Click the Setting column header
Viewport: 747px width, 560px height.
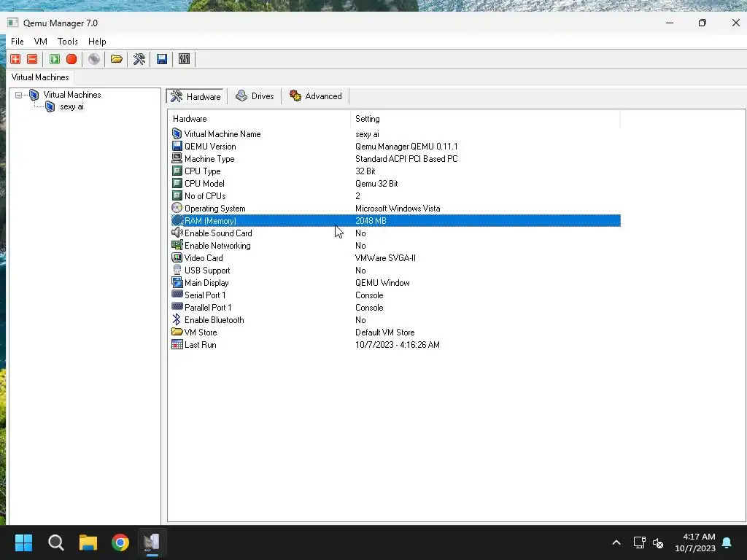(485, 119)
